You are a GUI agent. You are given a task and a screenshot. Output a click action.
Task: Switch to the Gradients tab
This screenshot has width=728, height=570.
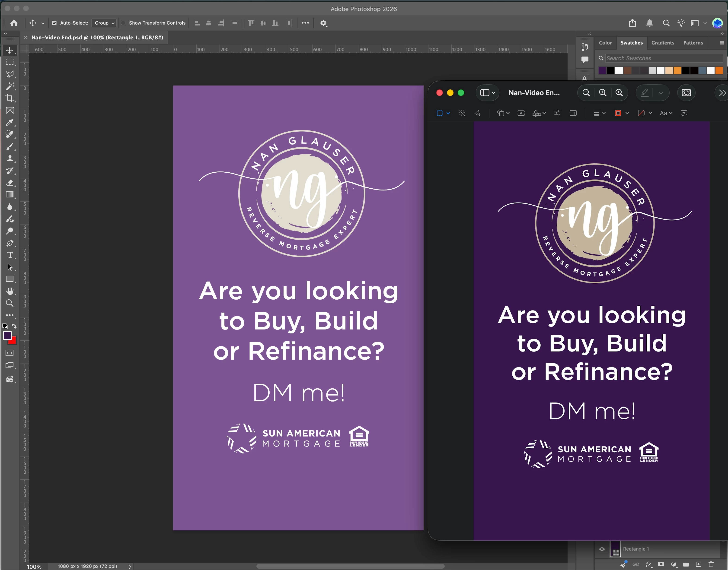663,43
